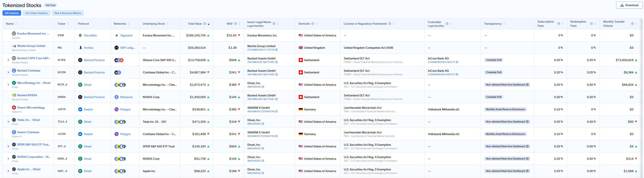Image resolution: width=644 pixels, height=178 pixels.
Task: Click the Subscription Fees info icon
Action: click(558, 24)
